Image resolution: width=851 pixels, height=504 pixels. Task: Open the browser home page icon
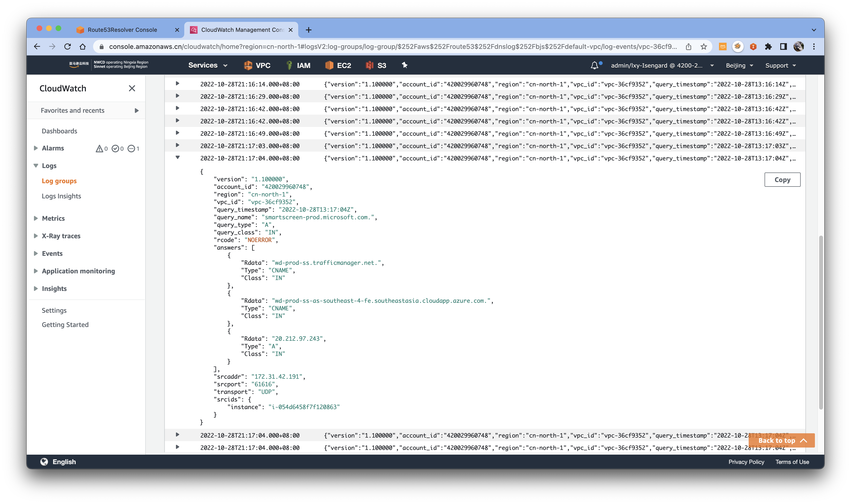coord(83,47)
